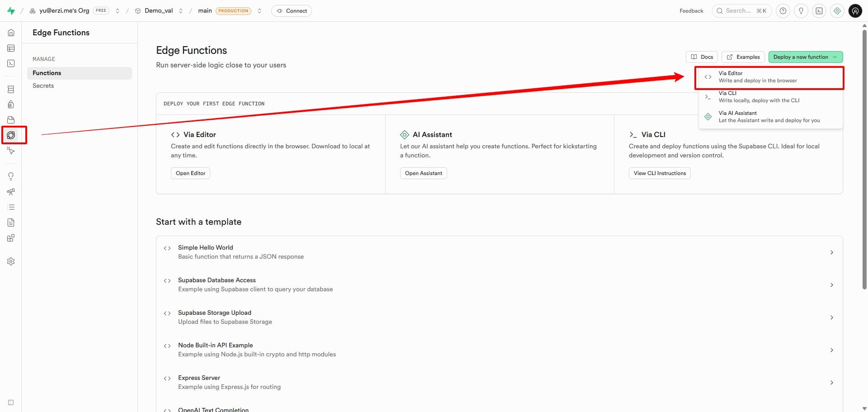
Task: Open Project Settings gear icon
Action: point(11,261)
